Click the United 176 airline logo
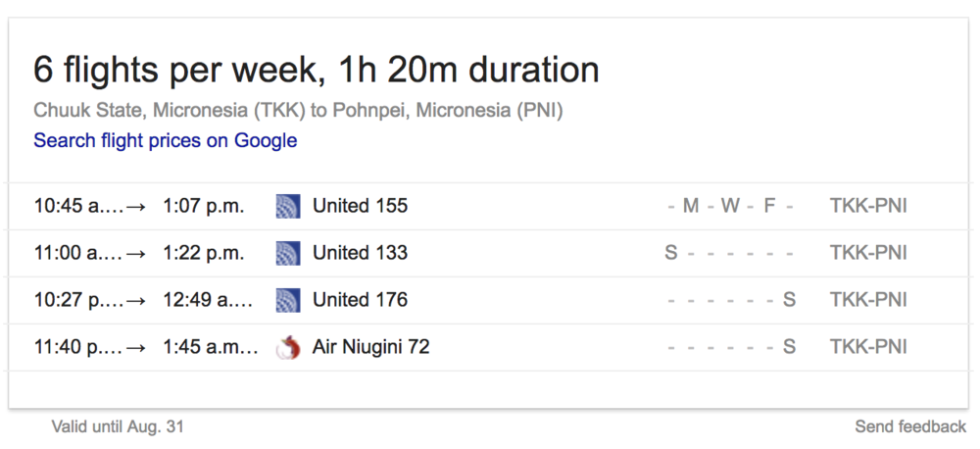 [x=287, y=300]
